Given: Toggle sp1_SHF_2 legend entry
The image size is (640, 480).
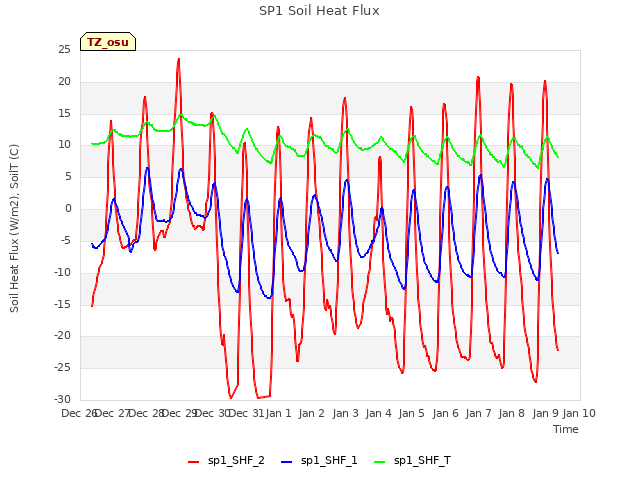Looking at the screenshot, I should pos(226,461).
